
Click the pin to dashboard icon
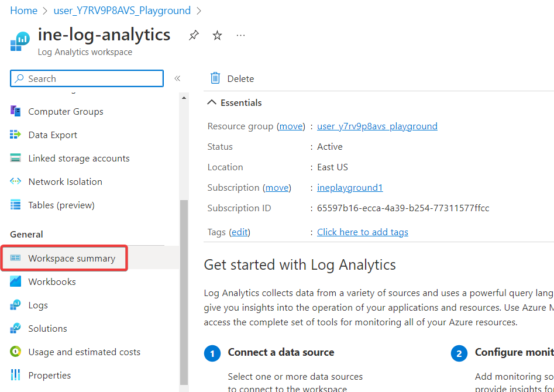pos(194,36)
